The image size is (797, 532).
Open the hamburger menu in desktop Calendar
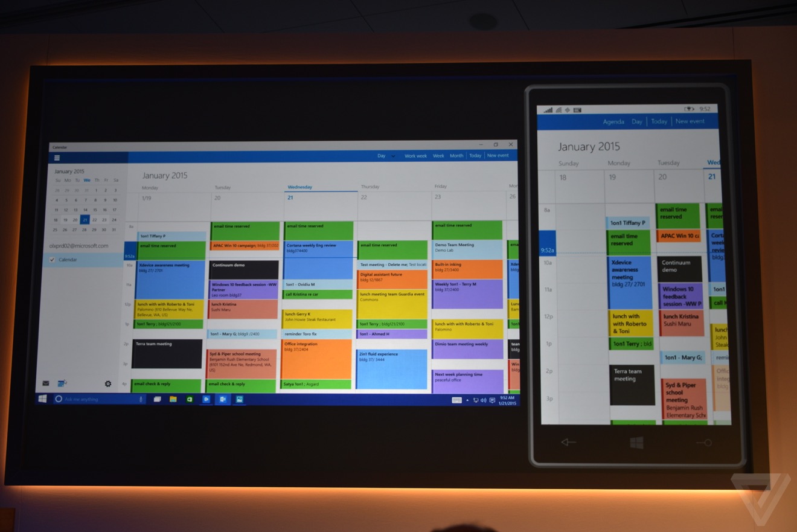coord(57,158)
